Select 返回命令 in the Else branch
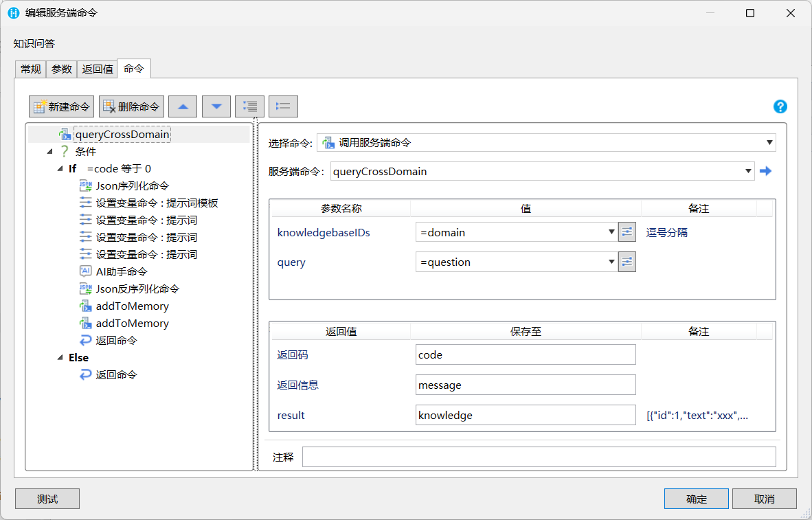 coord(116,374)
